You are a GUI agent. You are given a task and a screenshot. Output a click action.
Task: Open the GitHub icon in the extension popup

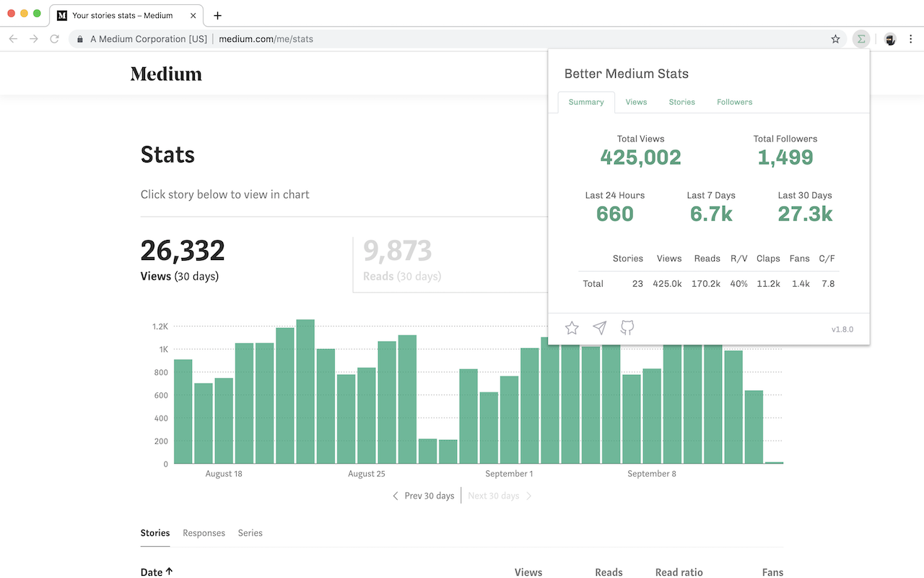coord(627,328)
